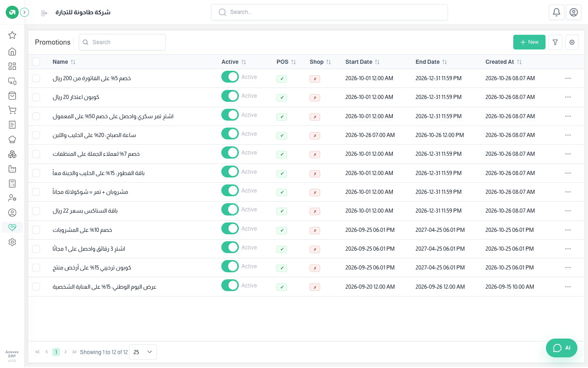This screenshot has height=368, width=588.
Task: Open the rows-per-page dropdown showing 25
Action: click(143, 352)
